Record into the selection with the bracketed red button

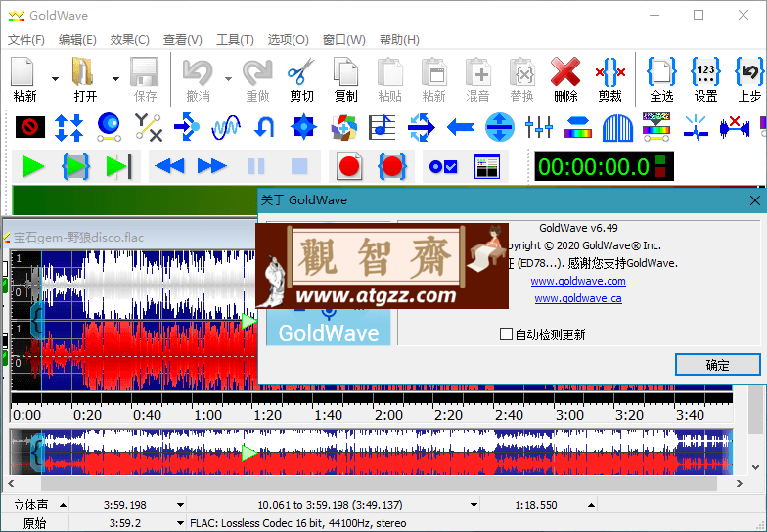coord(392,166)
